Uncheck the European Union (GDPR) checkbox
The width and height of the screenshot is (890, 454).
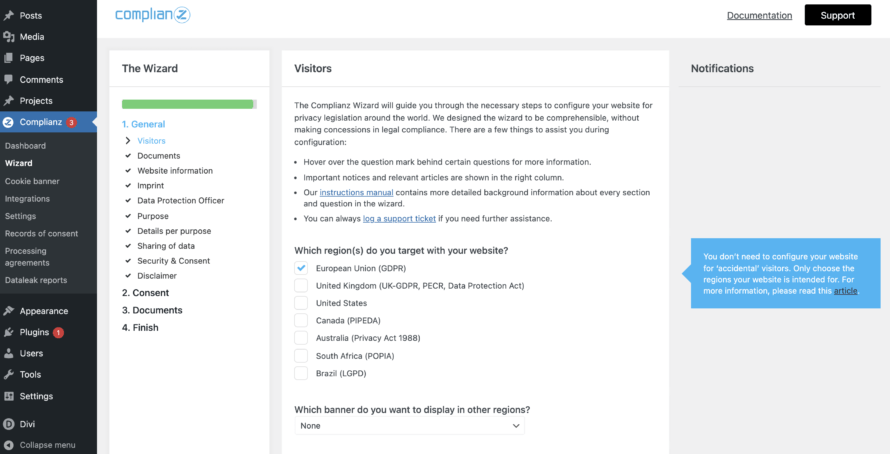(301, 268)
